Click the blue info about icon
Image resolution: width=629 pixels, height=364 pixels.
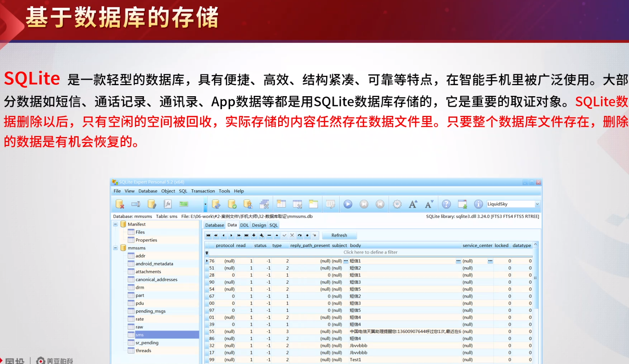tap(478, 204)
